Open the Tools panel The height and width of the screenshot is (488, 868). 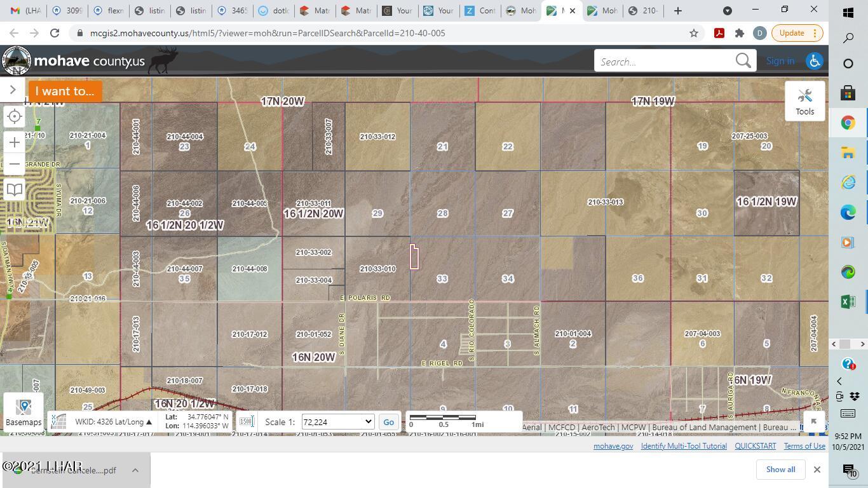pos(804,101)
